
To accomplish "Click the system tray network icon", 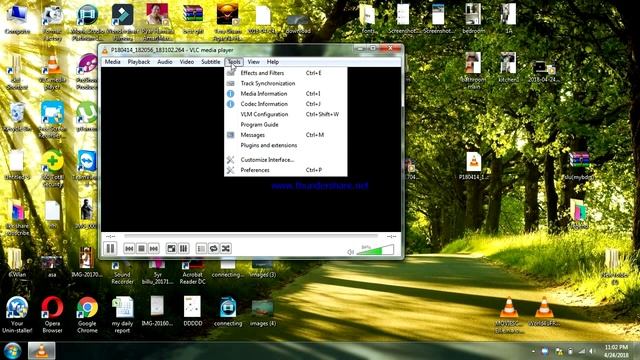I will 582,351.
